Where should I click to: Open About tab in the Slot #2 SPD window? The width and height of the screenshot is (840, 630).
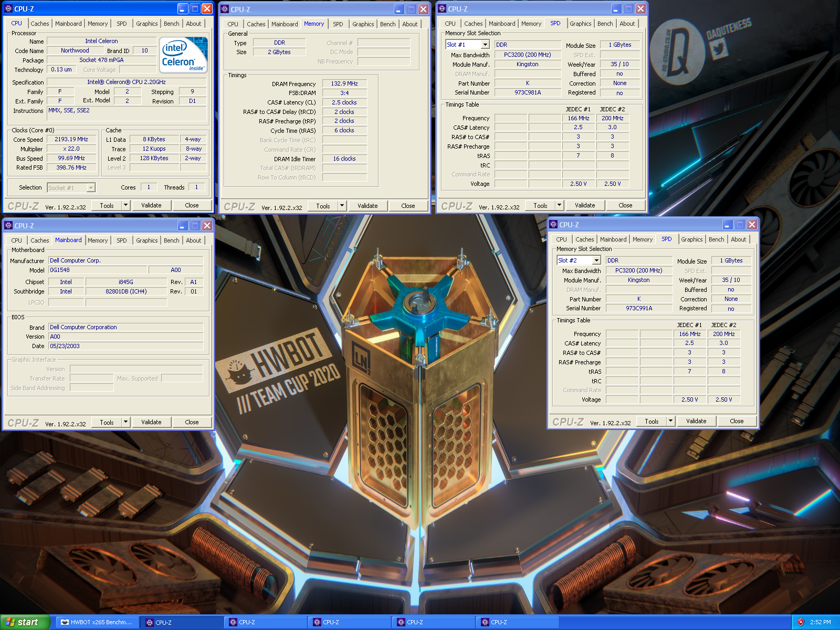[739, 239]
